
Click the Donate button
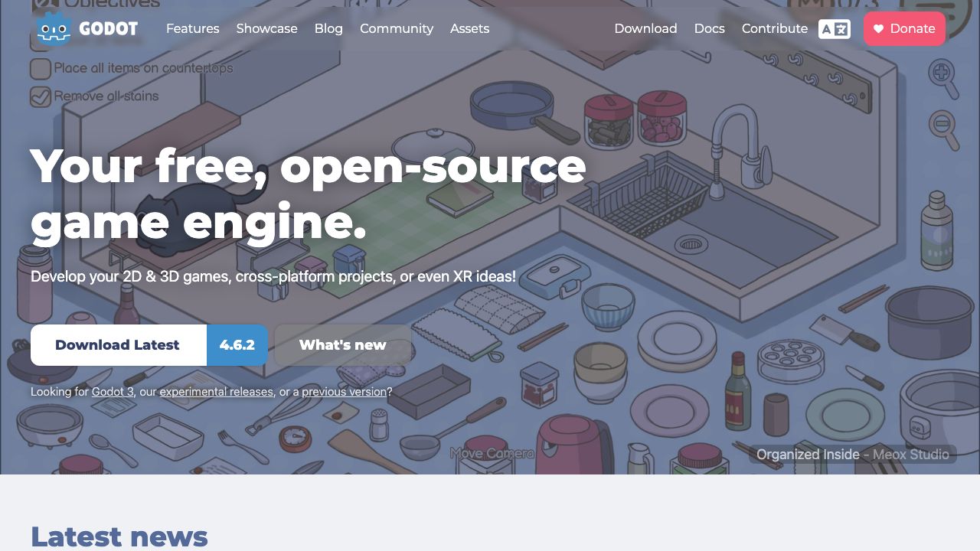(x=904, y=28)
